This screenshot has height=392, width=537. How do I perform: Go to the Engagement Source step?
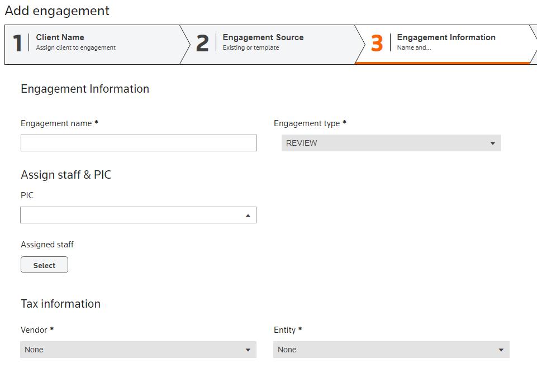click(263, 42)
